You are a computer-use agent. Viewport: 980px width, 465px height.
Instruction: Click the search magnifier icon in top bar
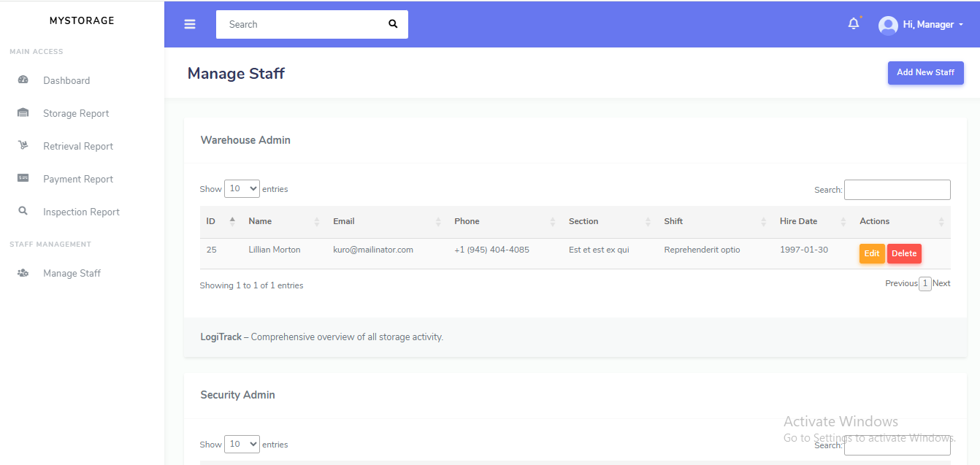pos(393,24)
